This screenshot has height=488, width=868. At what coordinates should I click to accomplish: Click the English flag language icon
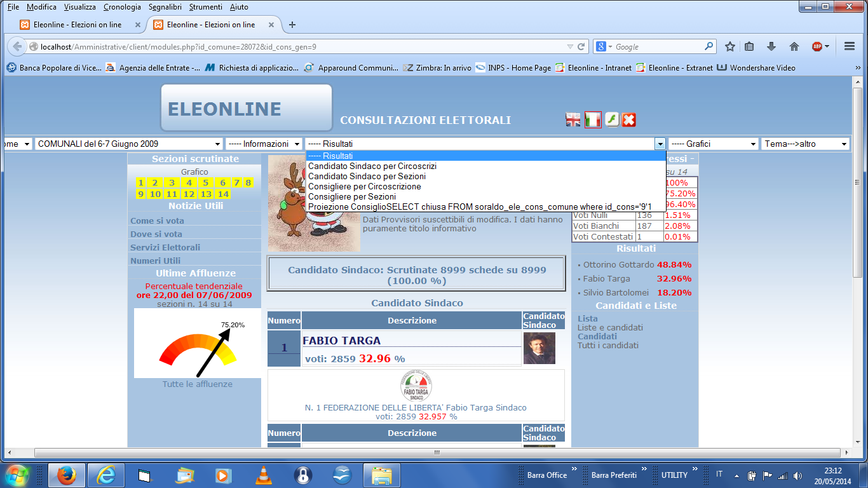point(573,119)
